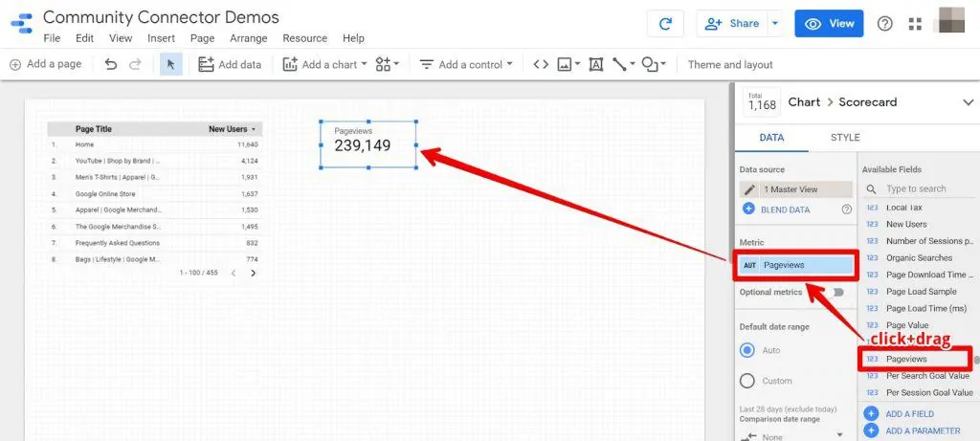Open the Resource menu
980x441 pixels.
305,38
